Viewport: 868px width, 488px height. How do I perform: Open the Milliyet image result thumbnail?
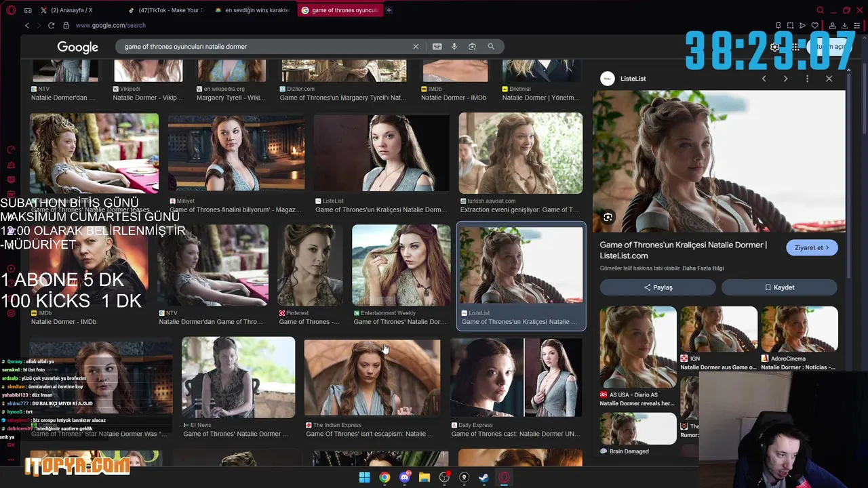[236, 152]
